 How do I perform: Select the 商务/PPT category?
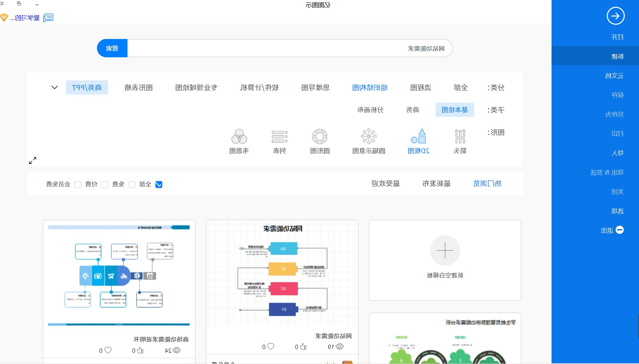[x=87, y=87]
